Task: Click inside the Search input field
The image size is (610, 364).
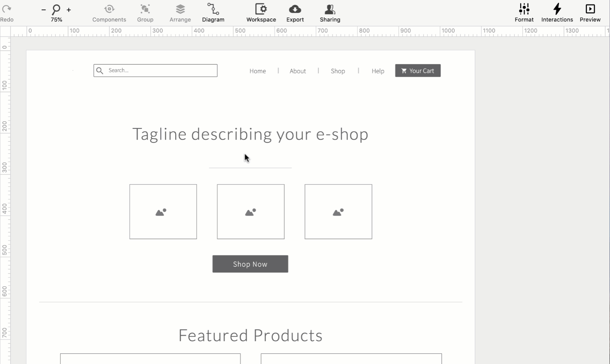Action: pyautogui.click(x=159, y=71)
